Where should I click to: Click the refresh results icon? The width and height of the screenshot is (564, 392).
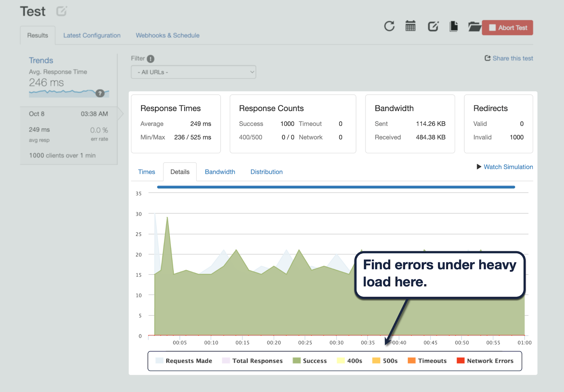tap(389, 26)
